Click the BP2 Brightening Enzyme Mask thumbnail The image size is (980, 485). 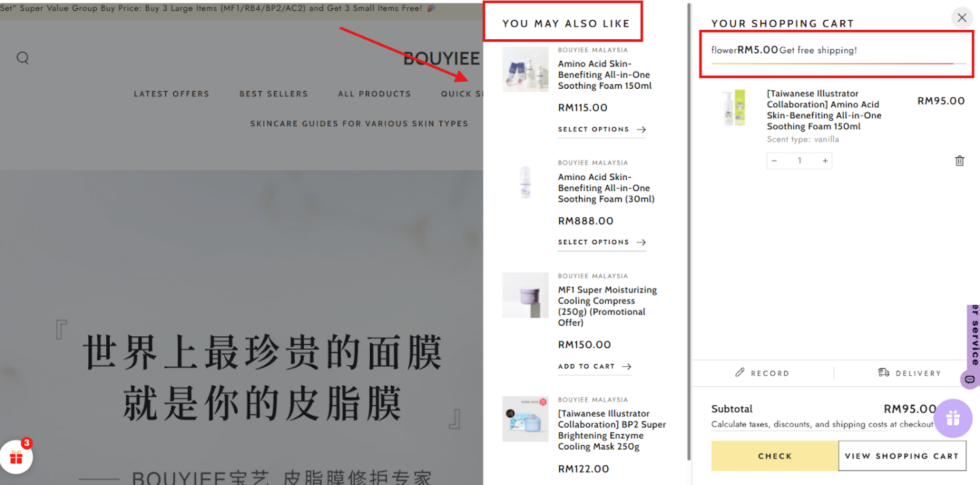point(525,418)
